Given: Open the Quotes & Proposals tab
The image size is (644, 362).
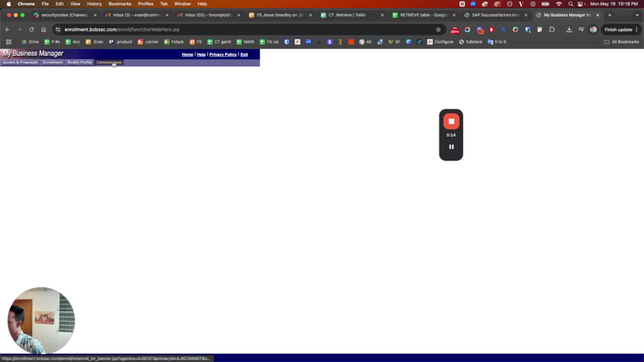Looking at the screenshot, I should (x=20, y=62).
